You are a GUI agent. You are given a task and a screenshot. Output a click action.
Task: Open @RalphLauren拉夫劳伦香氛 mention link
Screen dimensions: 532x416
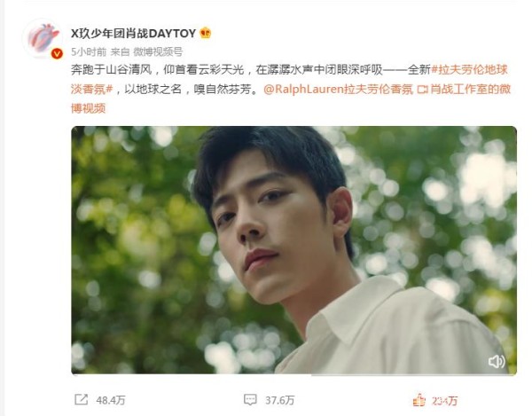point(339,90)
